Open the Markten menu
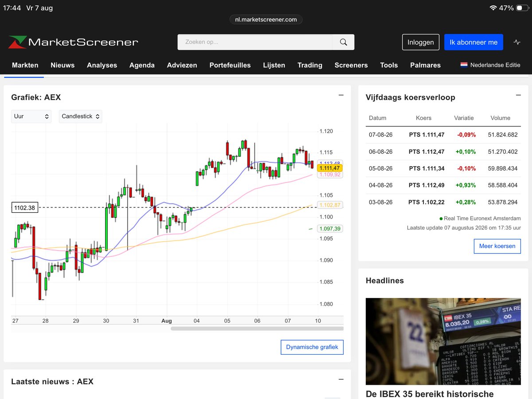Image resolution: width=532 pixels, height=399 pixels. (25, 65)
